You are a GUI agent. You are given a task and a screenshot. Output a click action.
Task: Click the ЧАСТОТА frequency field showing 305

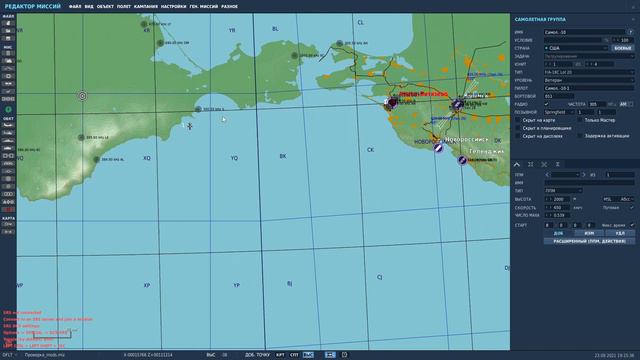pyautogui.click(x=598, y=104)
